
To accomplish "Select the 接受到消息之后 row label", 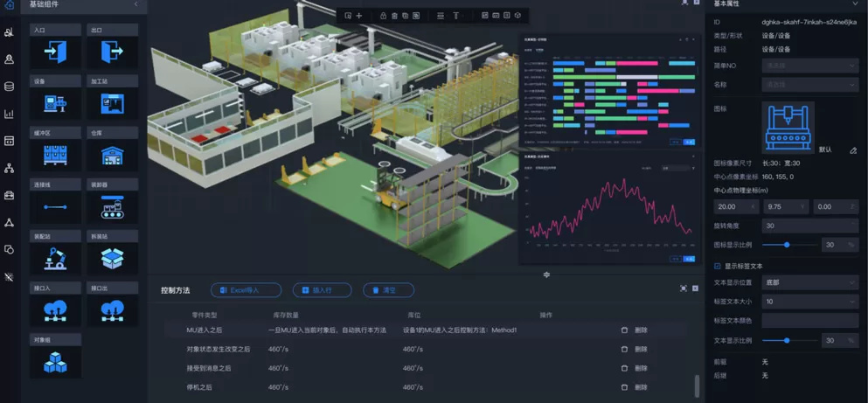I will click(209, 368).
